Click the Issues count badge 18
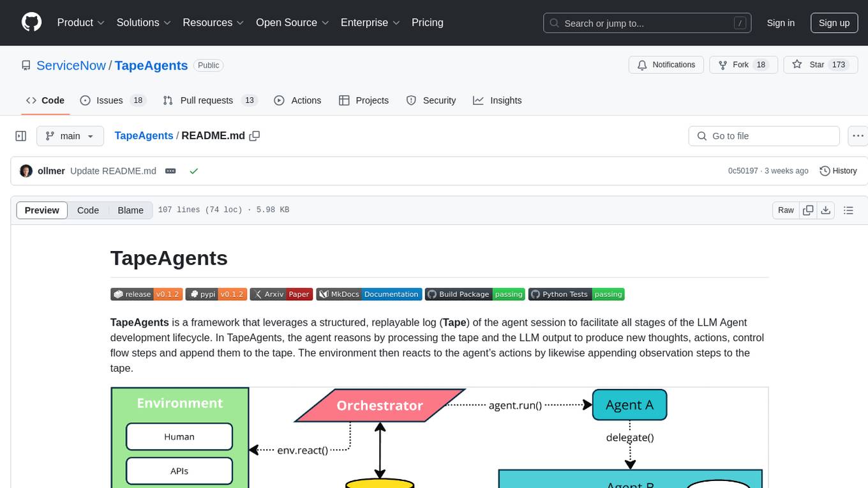The image size is (868, 488). pyautogui.click(x=137, y=100)
